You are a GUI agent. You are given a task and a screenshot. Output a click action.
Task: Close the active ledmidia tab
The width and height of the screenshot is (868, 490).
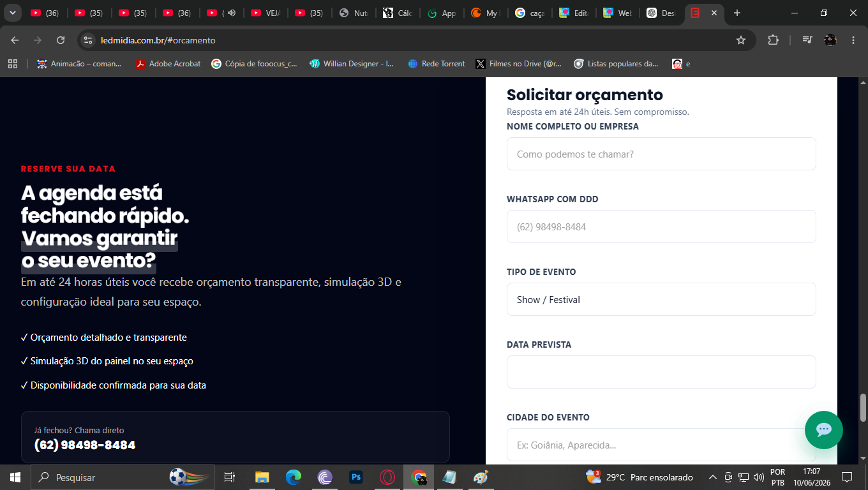(714, 13)
